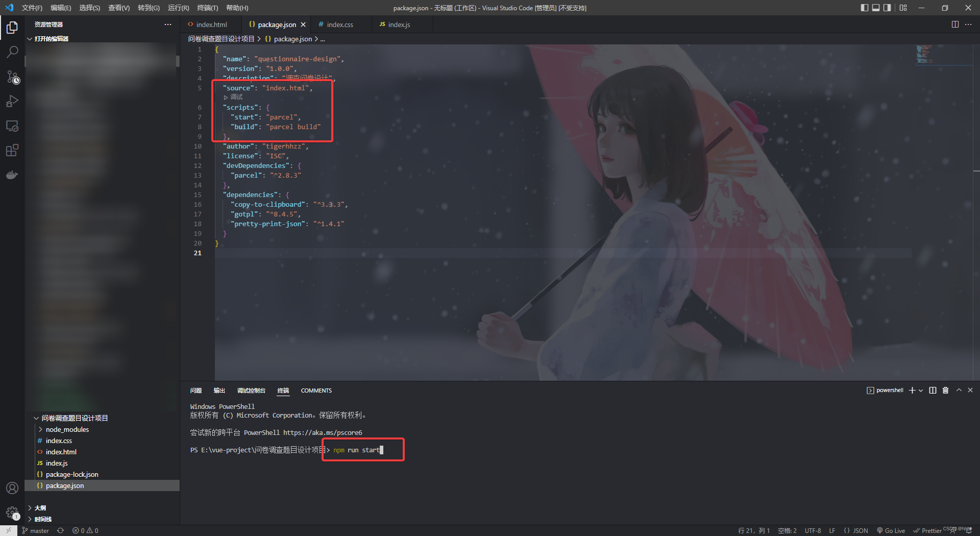Open the Explorer view in activity bar
980x536 pixels.
[12, 27]
